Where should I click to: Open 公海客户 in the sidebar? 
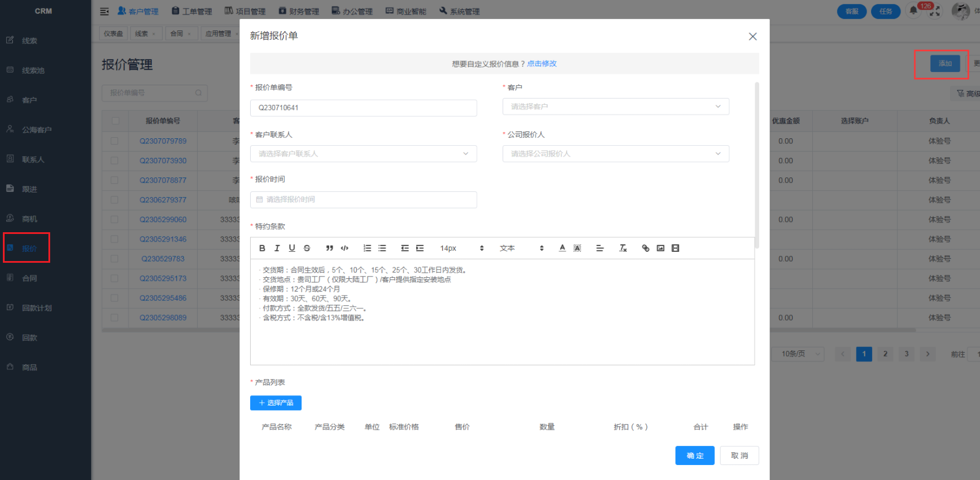36,130
